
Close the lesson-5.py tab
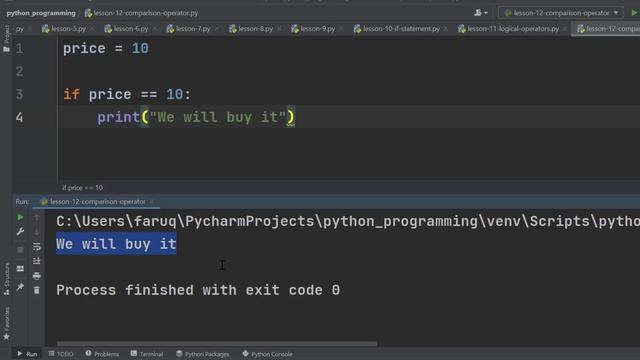tap(92, 29)
